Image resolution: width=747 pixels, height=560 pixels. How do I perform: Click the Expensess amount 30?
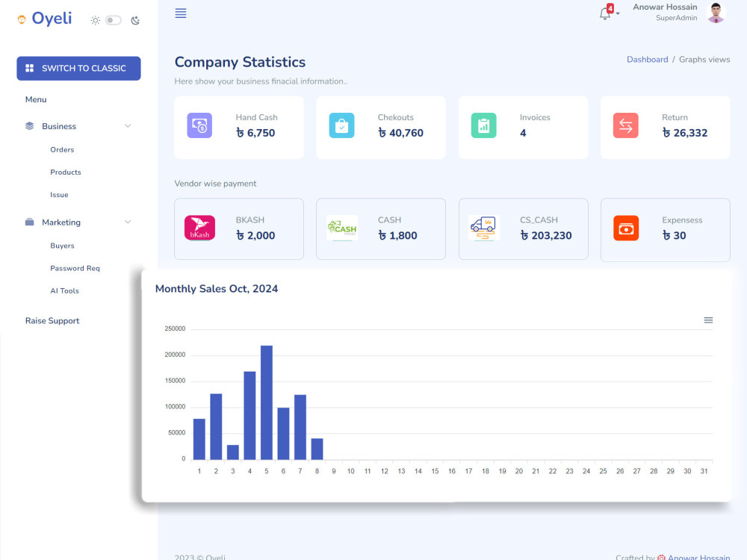pos(674,236)
